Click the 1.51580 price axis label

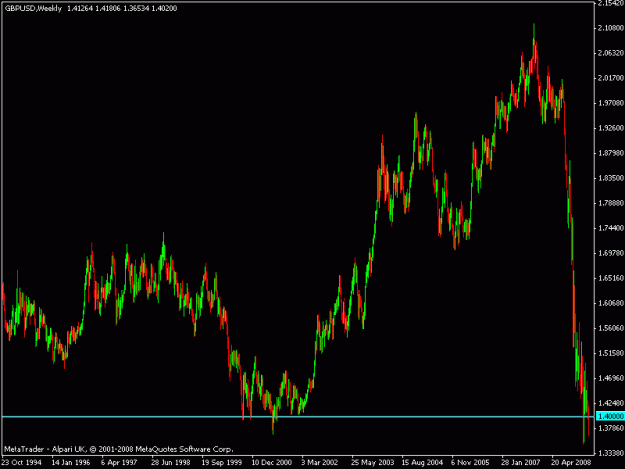(611, 353)
